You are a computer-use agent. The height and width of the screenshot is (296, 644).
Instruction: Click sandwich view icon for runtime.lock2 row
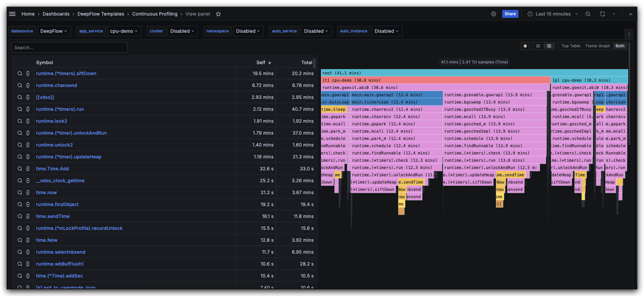[x=28, y=121]
